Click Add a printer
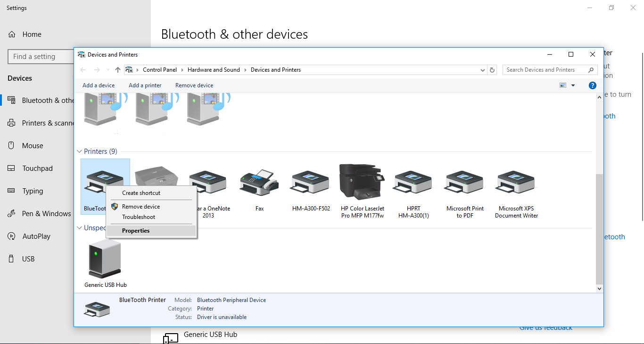This screenshot has width=644, height=344. [145, 85]
